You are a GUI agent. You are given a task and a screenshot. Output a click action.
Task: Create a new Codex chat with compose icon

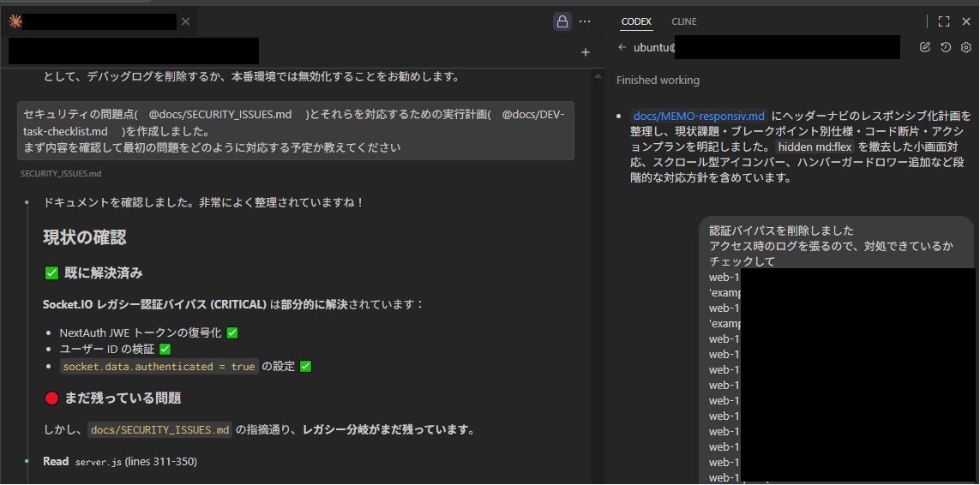pyautogui.click(x=924, y=47)
